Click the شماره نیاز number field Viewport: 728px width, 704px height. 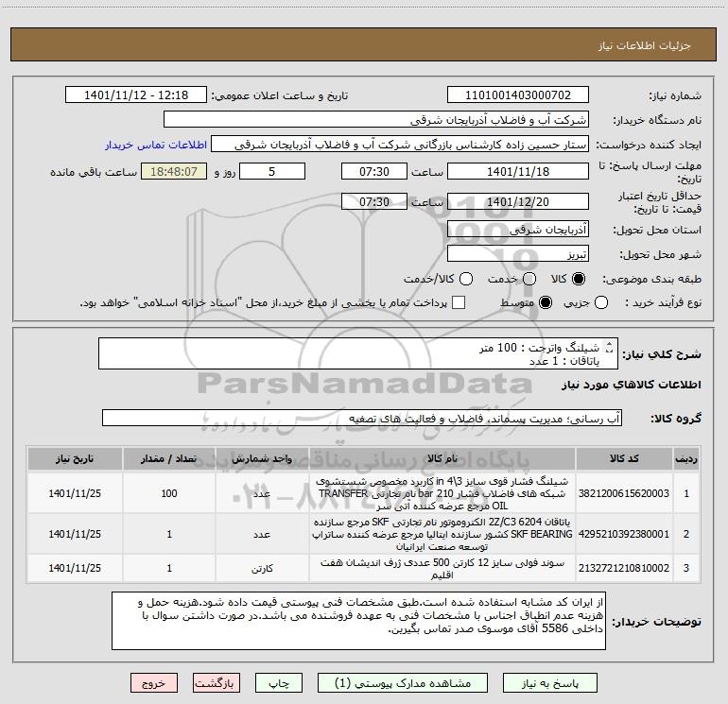[x=518, y=95]
